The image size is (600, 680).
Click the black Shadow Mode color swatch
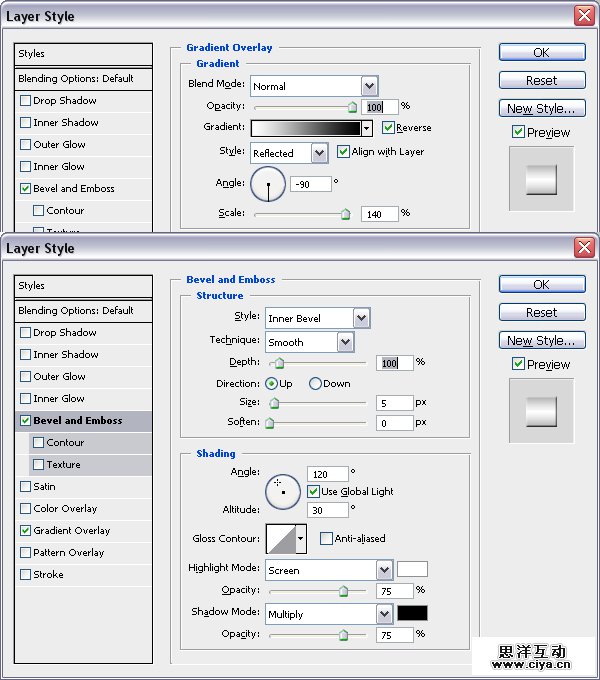(x=412, y=613)
